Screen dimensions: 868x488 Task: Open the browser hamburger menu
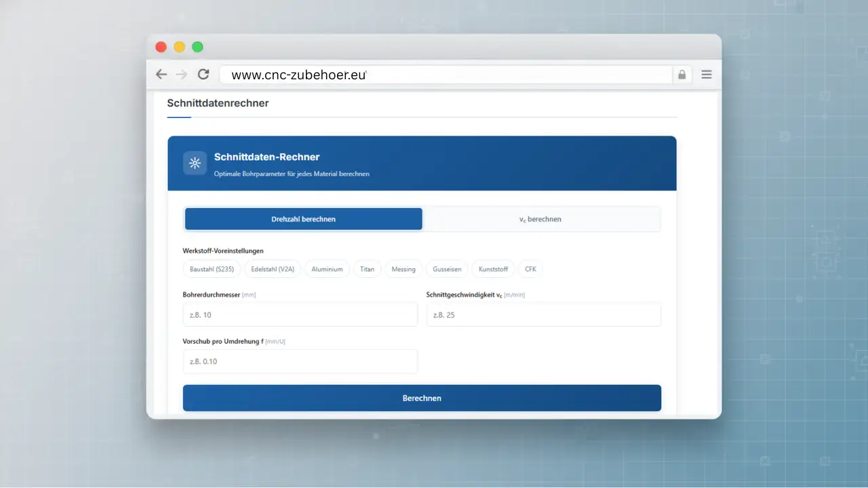(707, 75)
